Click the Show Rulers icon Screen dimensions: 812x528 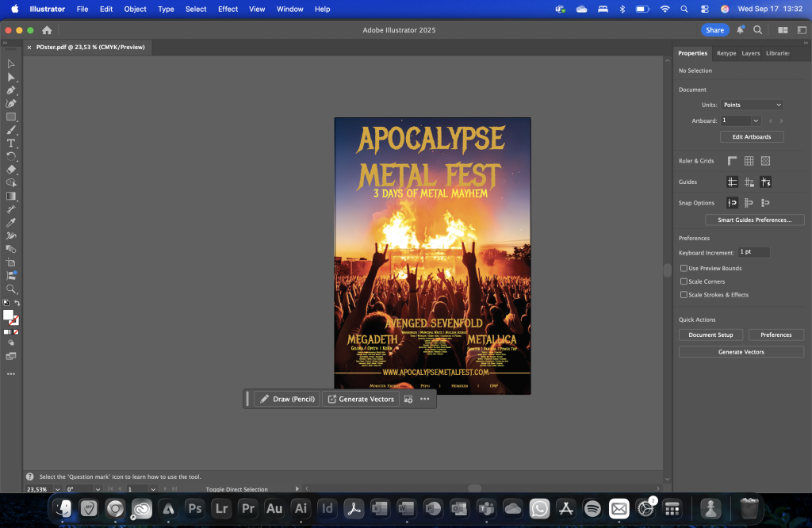pos(732,161)
